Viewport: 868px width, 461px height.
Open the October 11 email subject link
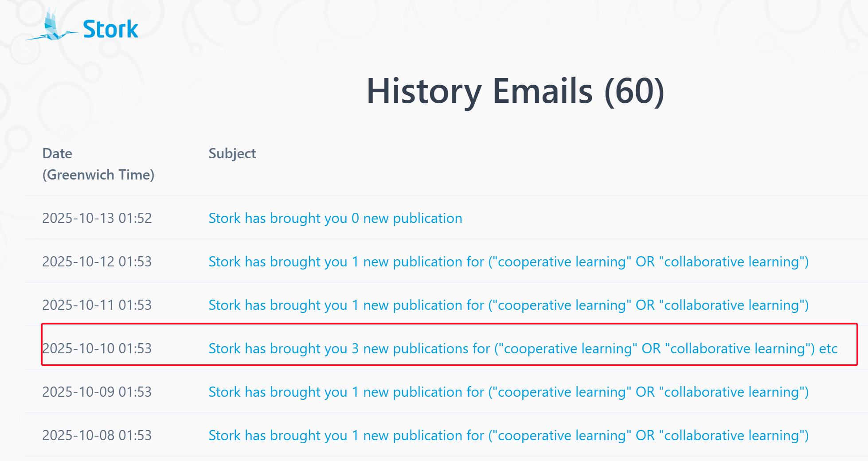pos(508,305)
